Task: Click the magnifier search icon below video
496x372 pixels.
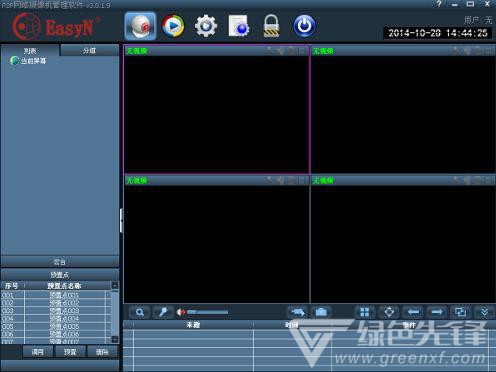Action: point(140,312)
